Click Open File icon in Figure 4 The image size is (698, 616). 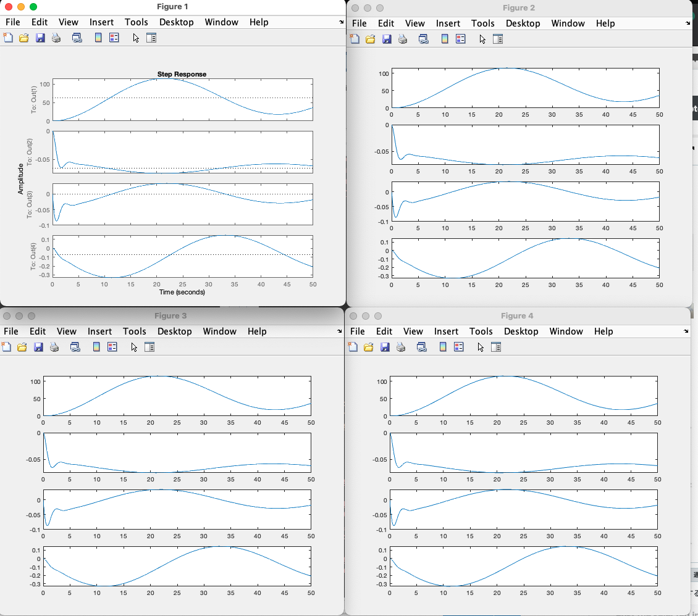tap(369, 347)
